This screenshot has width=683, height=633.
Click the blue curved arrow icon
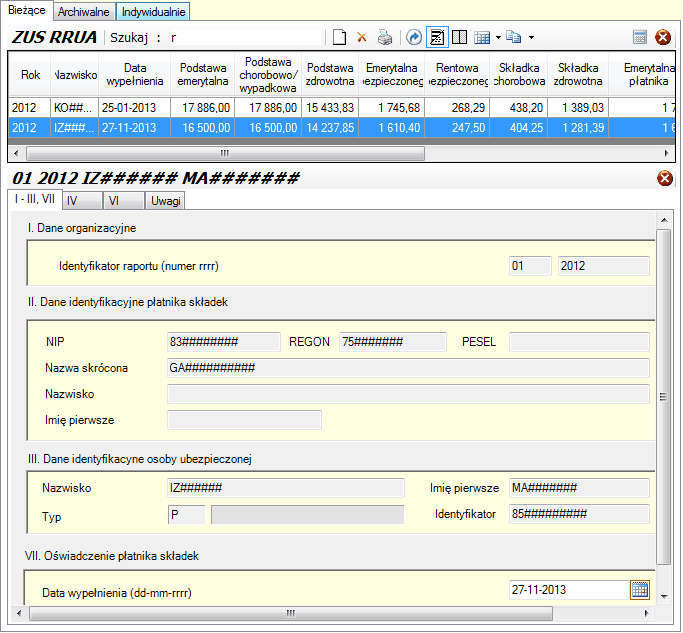click(414, 37)
